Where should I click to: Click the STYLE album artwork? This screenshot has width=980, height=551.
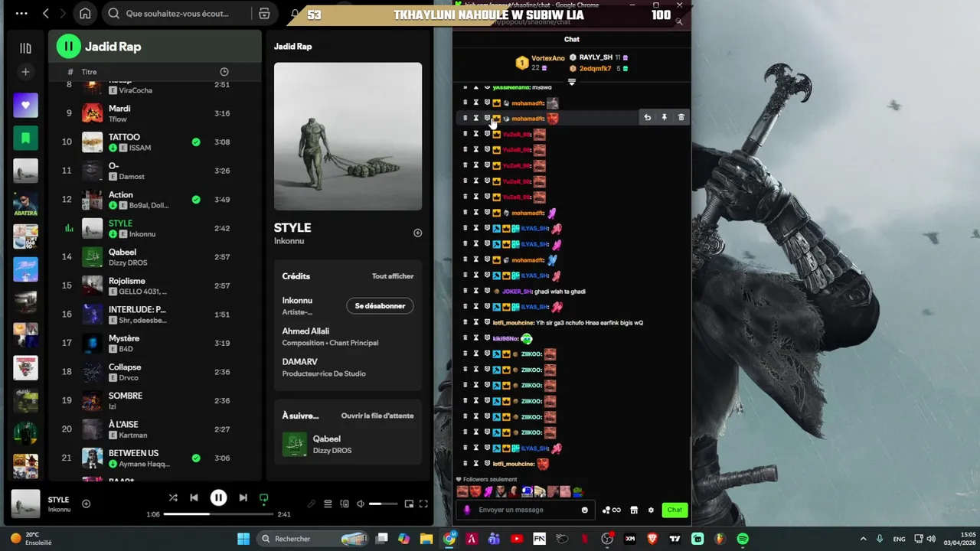[348, 136]
